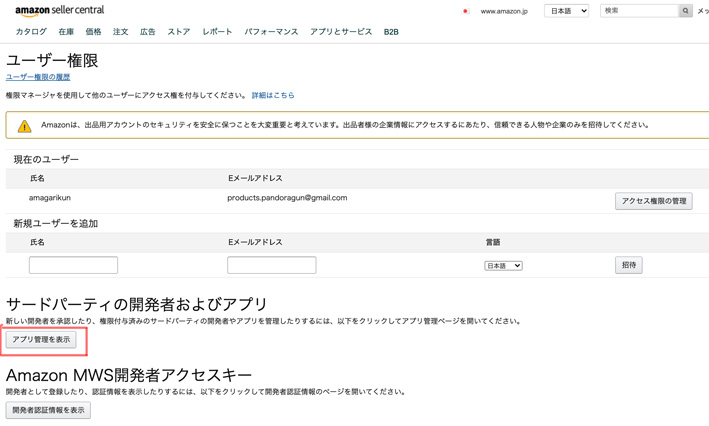Image resolution: width=709 pixels, height=426 pixels.
Task: Open the 価格 menu
Action: [93, 32]
